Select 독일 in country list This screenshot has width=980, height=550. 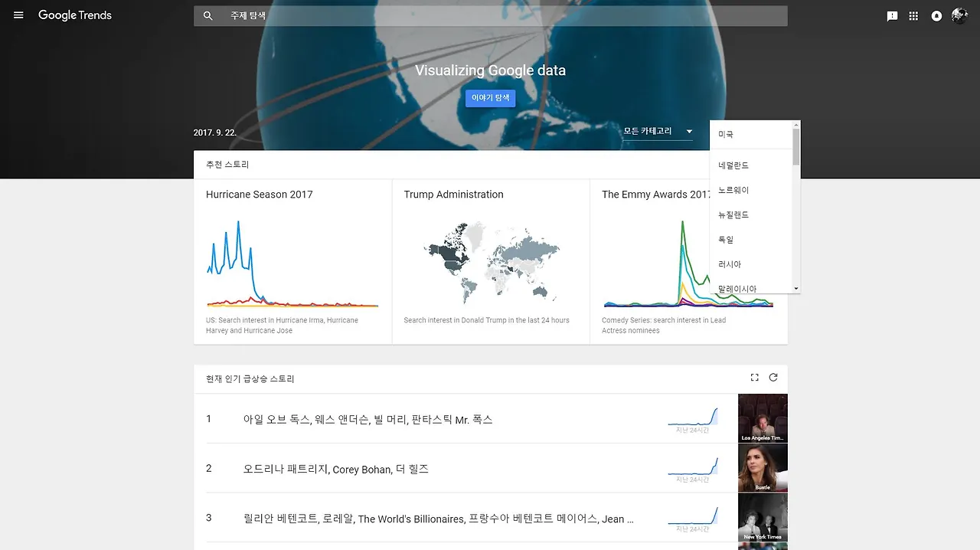pyautogui.click(x=751, y=240)
